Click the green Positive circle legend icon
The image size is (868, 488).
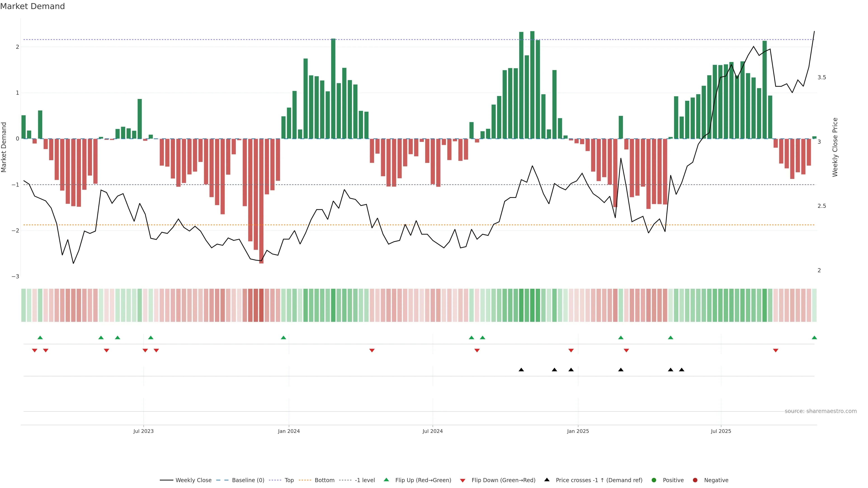654,480
